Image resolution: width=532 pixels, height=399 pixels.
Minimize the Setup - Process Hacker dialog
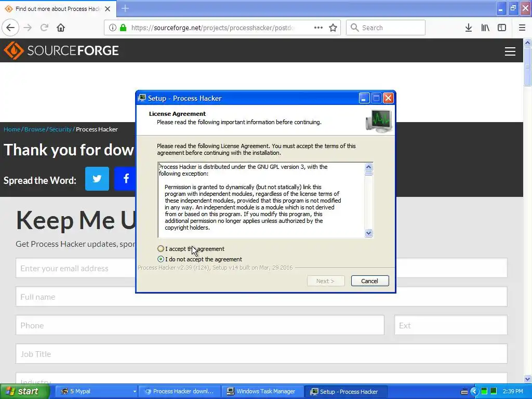pos(364,98)
